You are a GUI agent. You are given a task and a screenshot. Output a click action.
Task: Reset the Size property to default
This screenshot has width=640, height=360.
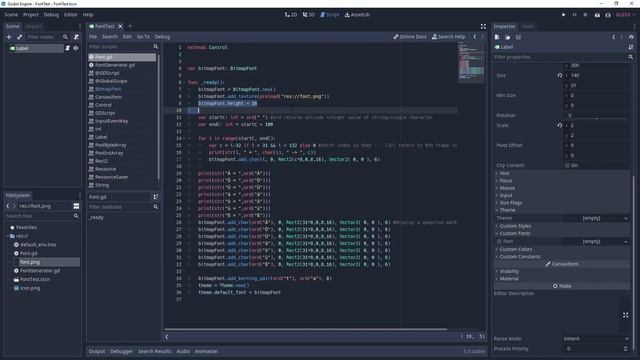[560, 76]
